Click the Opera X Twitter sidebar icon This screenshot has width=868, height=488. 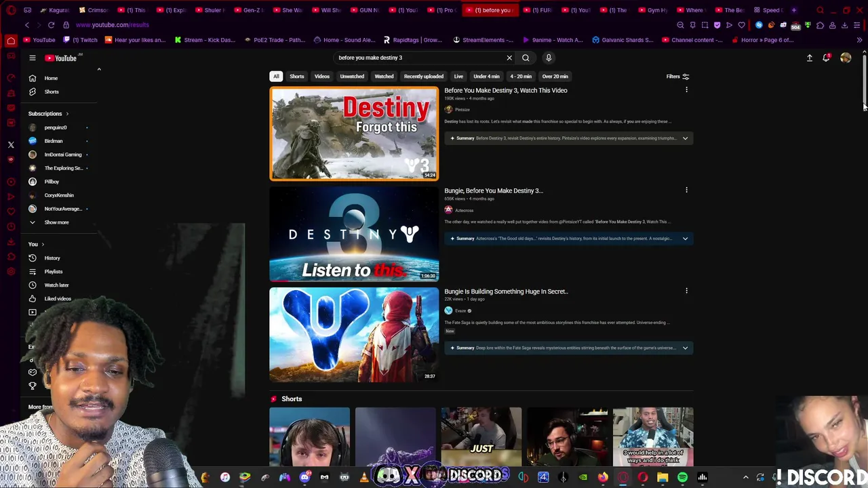click(11, 144)
